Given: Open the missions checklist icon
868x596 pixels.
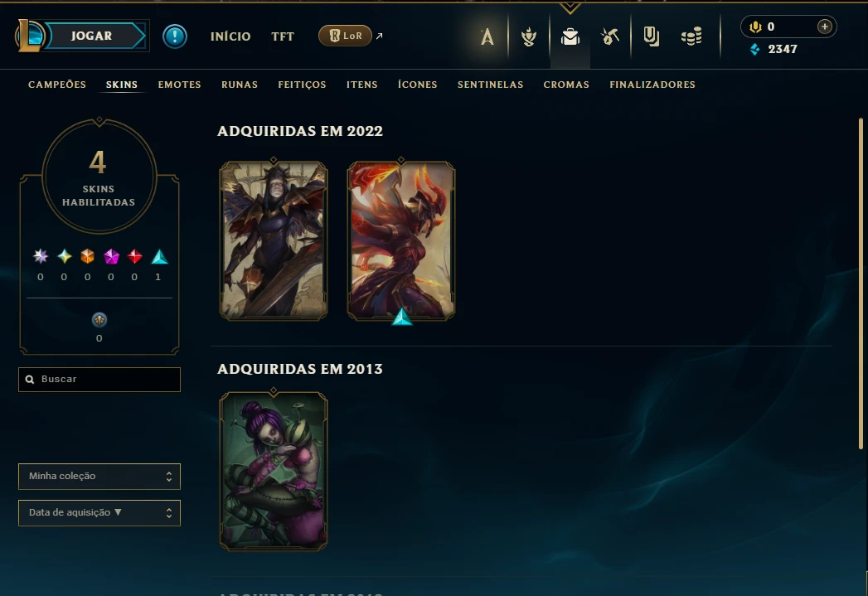Looking at the screenshot, I should click(651, 37).
